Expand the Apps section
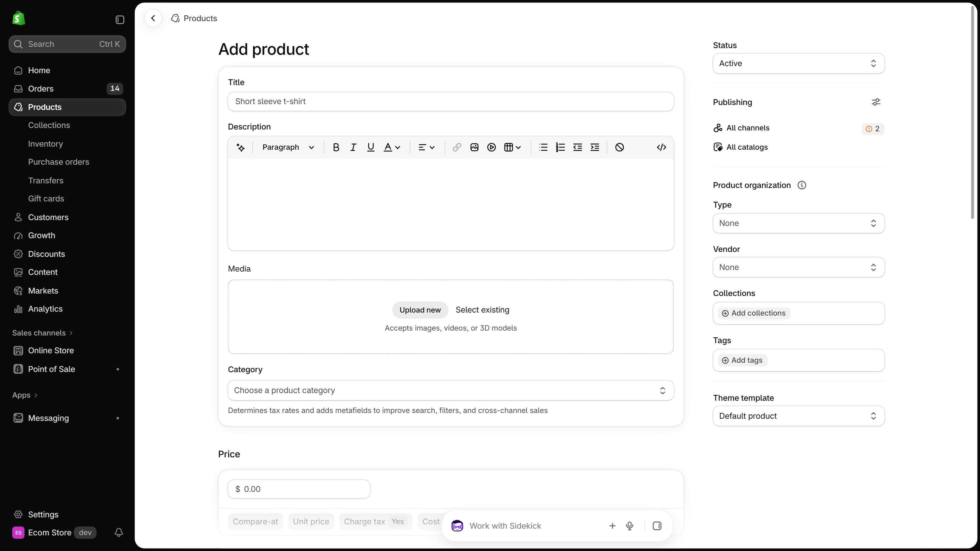Viewport: 980px width, 551px height. [x=25, y=395]
